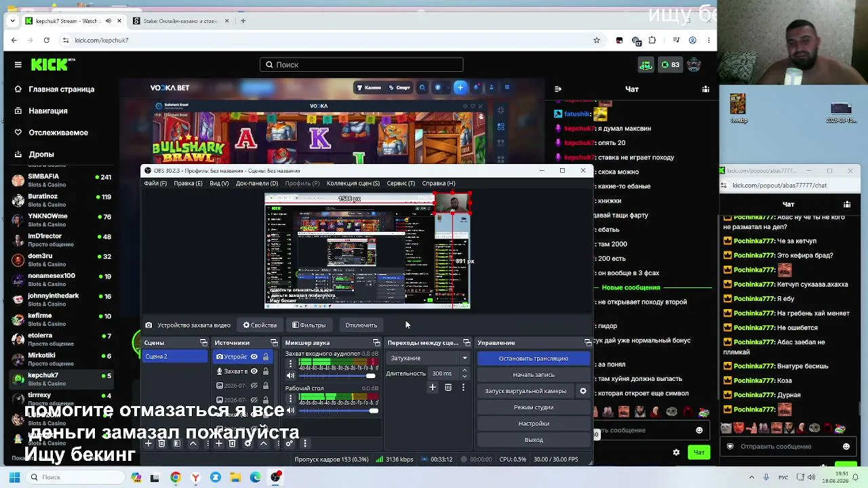Image resolution: width=868 pixels, height=488 pixels.
Task: Open the nonamesex100 channel in the sidebar
Action: click(x=61, y=279)
